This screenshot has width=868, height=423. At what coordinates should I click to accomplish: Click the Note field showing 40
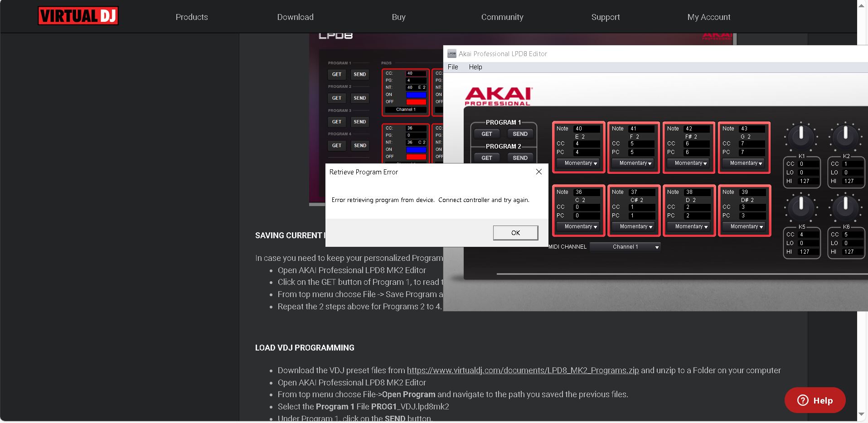coord(587,129)
